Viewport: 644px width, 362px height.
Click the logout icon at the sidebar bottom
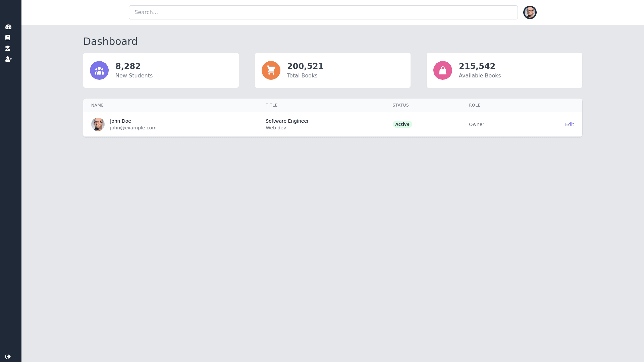pos(8,357)
